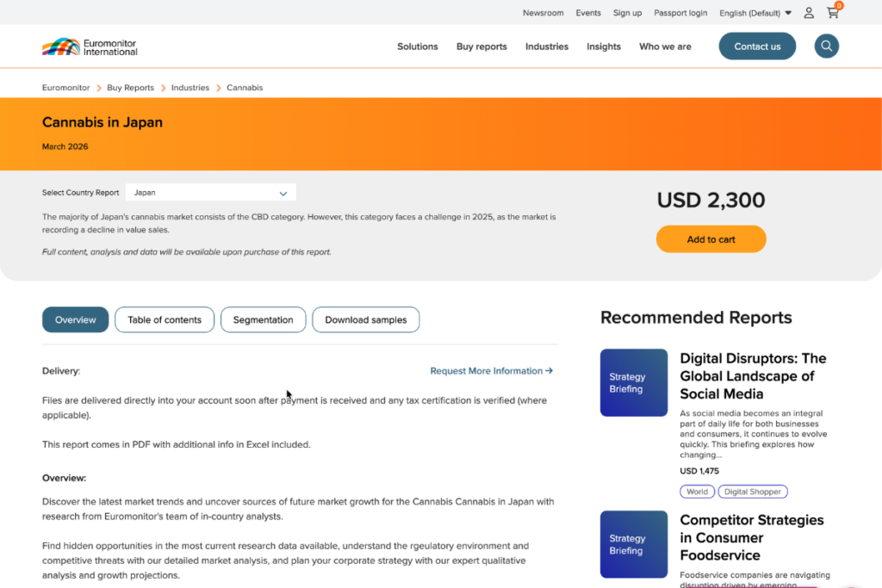Click the Passport login link
882x588 pixels.
(x=680, y=13)
